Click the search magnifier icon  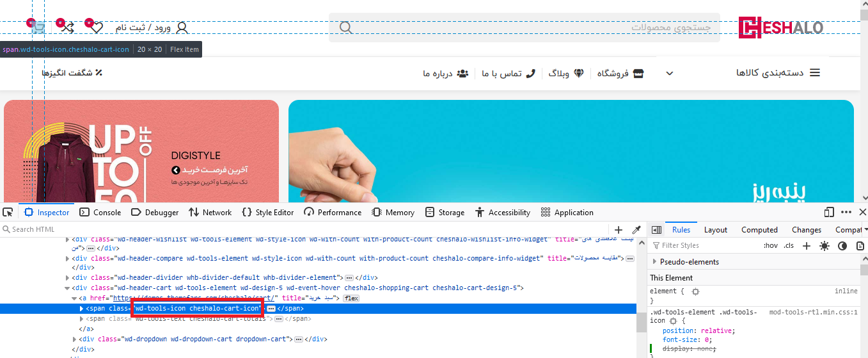pos(345,28)
